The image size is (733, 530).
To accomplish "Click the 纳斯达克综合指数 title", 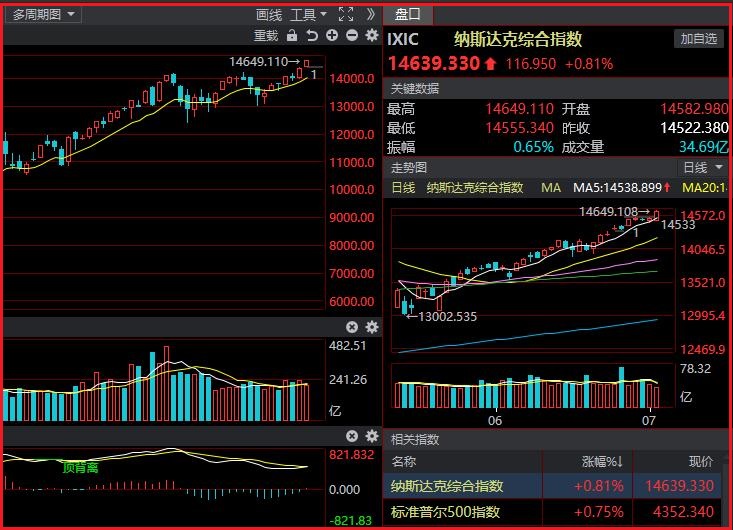I will pyautogui.click(x=517, y=39).
